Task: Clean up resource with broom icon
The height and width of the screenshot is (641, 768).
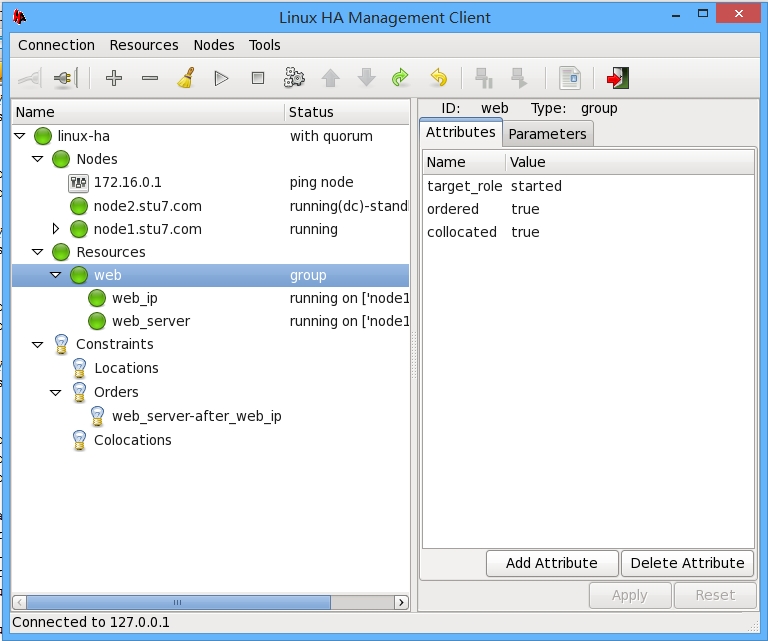Action: tap(186, 78)
